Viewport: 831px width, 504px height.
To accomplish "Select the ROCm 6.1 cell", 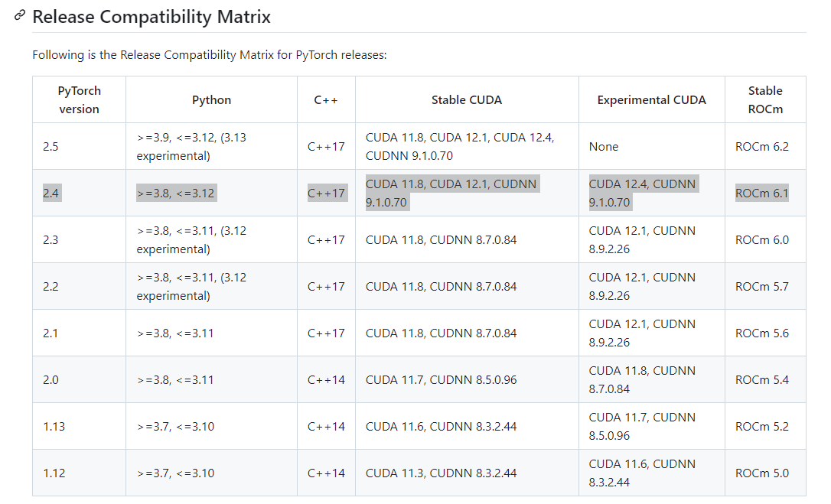I will [x=761, y=193].
